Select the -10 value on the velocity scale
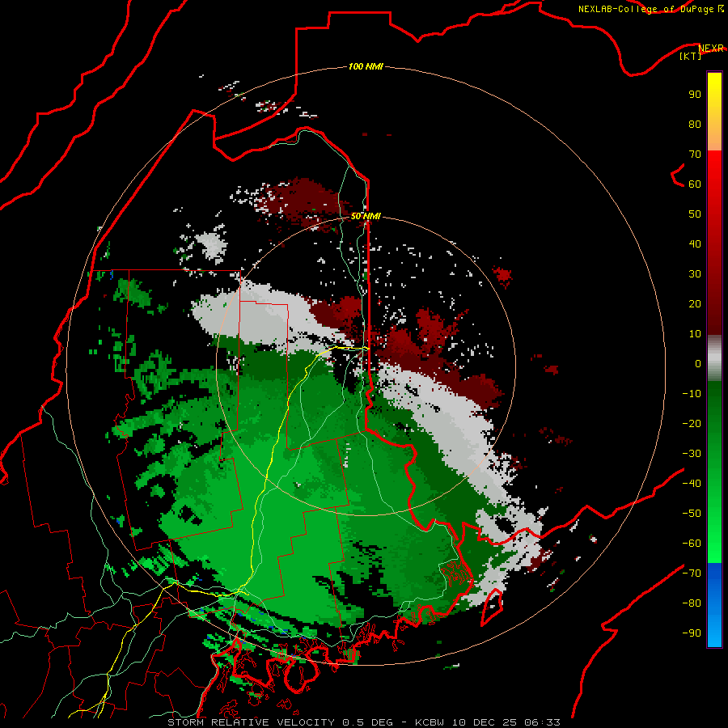 pos(692,394)
